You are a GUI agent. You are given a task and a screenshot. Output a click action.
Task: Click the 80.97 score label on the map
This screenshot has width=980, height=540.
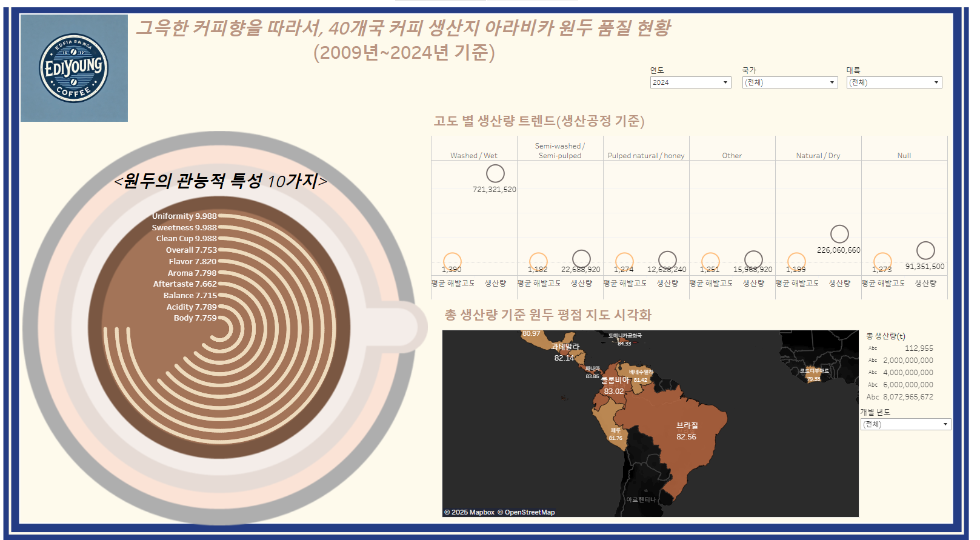click(531, 334)
